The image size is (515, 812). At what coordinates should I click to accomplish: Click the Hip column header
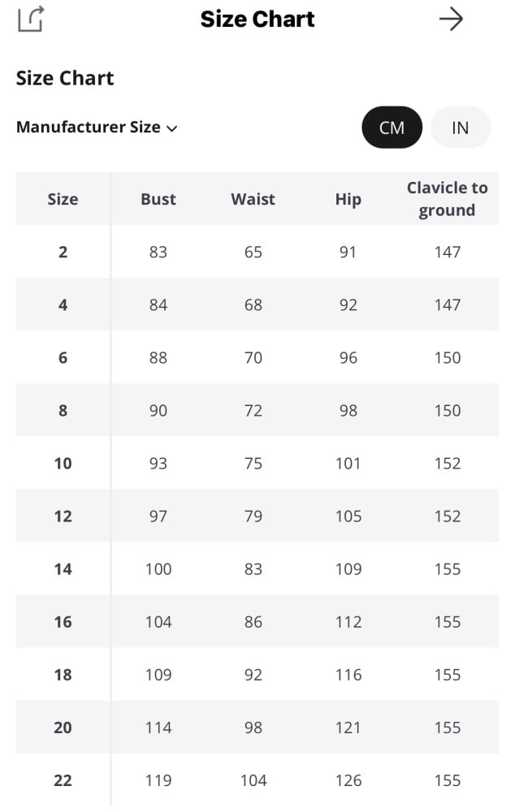click(348, 199)
